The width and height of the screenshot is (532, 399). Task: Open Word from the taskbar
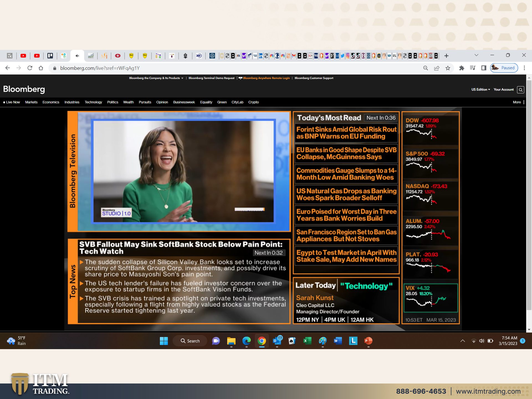coord(338,341)
